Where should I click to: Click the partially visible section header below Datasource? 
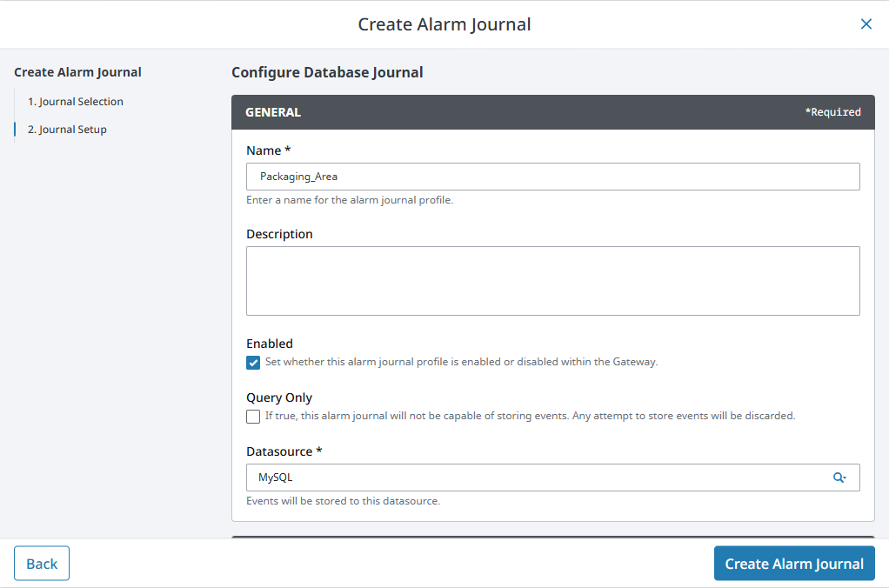552,538
